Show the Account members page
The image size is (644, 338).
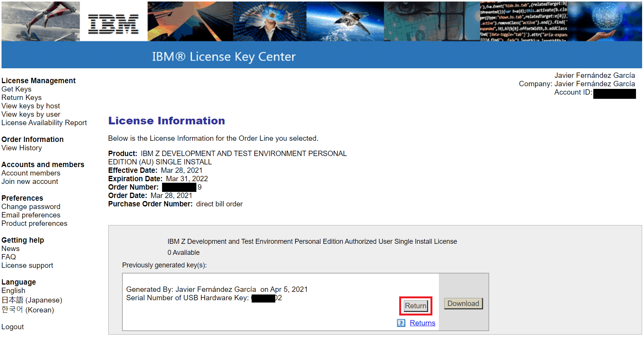point(31,173)
